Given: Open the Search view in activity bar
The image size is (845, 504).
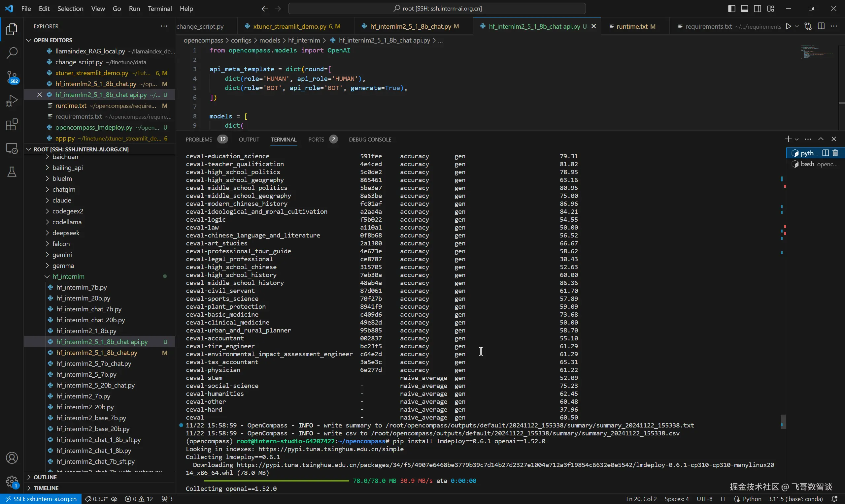Looking at the screenshot, I should pos(12,53).
